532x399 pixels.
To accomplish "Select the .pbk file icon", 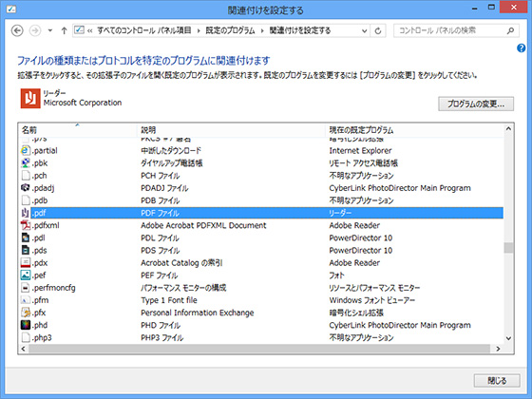I will pyautogui.click(x=26, y=162).
